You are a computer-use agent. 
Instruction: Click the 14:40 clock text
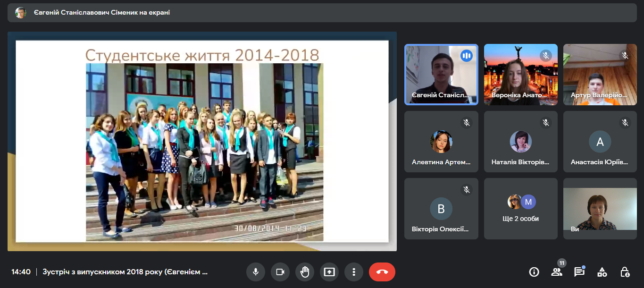pyautogui.click(x=21, y=272)
